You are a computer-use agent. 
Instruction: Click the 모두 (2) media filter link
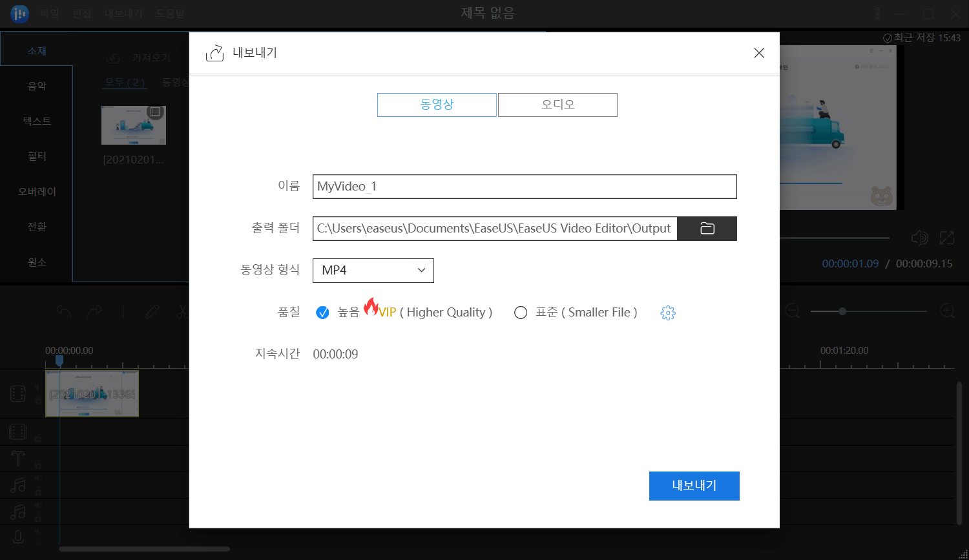[x=125, y=81]
